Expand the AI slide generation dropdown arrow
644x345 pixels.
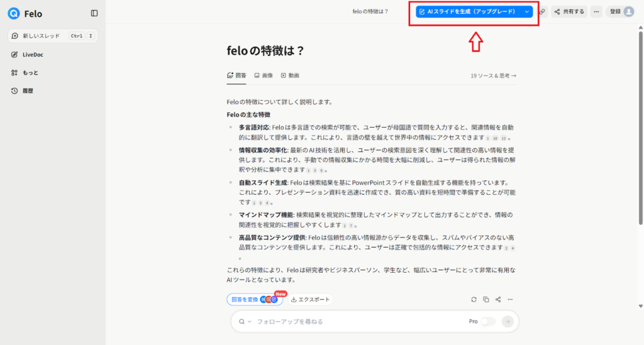pos(527,11)
